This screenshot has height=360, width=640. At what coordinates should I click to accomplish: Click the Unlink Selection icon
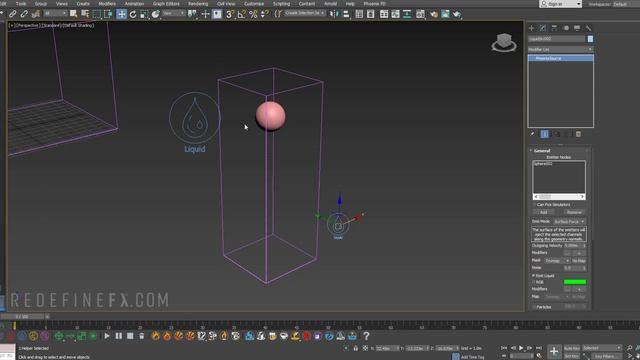pos(24,14)
